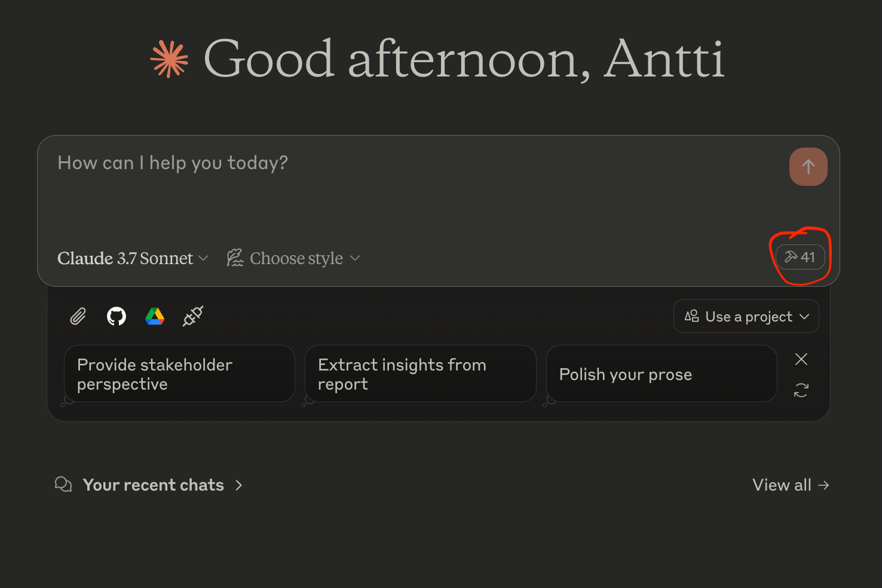The height and width of the screenshot is (588, 882).
Task: Pick the Polish your prose suggestion
Action: [x=661, y=374]
